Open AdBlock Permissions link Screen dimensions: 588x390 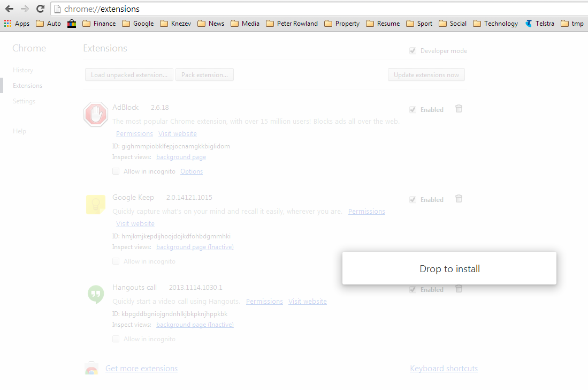pyautogui.click(x=134, y=133)
